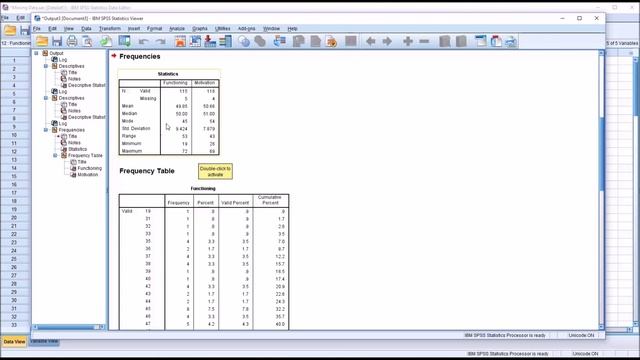This screenshot has width=640, height=360.
Task: Click the Show item book icon
Action: (x=445, y=41)
